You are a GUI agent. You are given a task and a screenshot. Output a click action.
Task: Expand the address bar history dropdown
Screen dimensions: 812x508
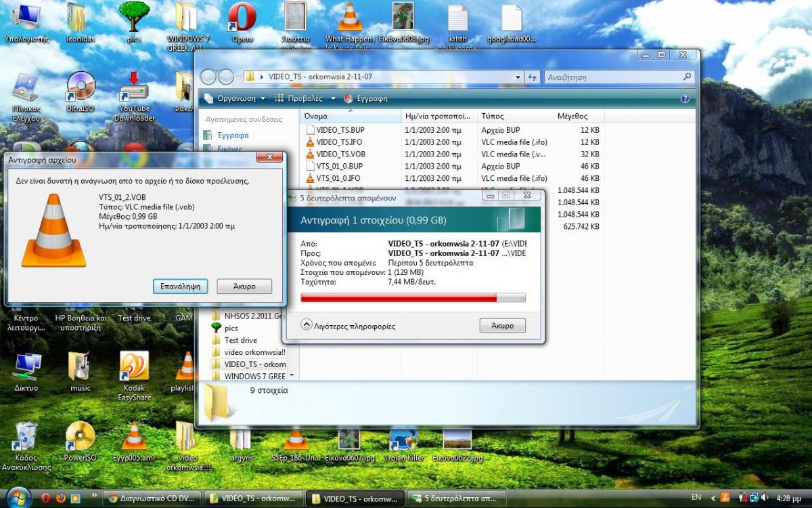coord(518,77)
